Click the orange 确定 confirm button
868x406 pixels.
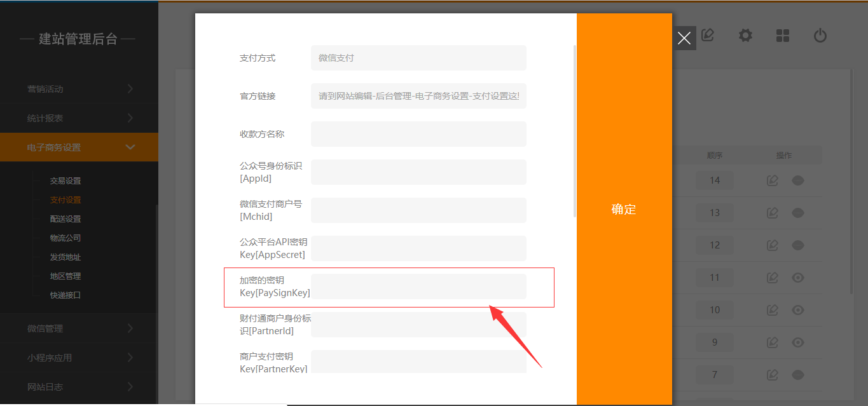pos(624,210)
